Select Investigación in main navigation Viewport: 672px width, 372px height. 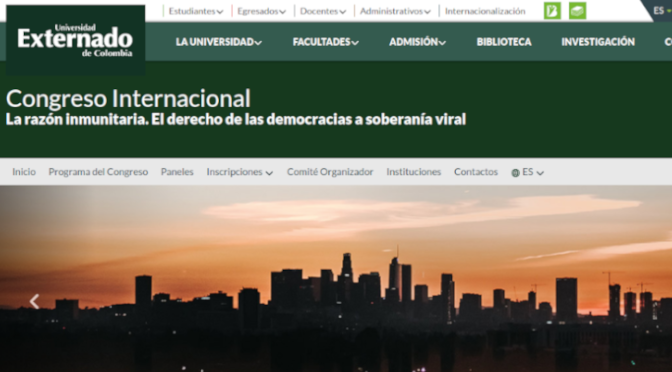[598, 42]
